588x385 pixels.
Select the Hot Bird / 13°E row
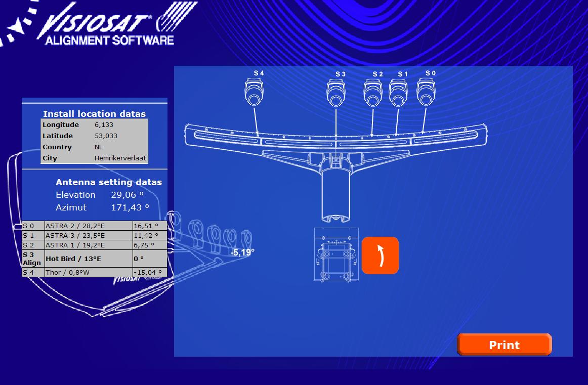pos(95,259)
